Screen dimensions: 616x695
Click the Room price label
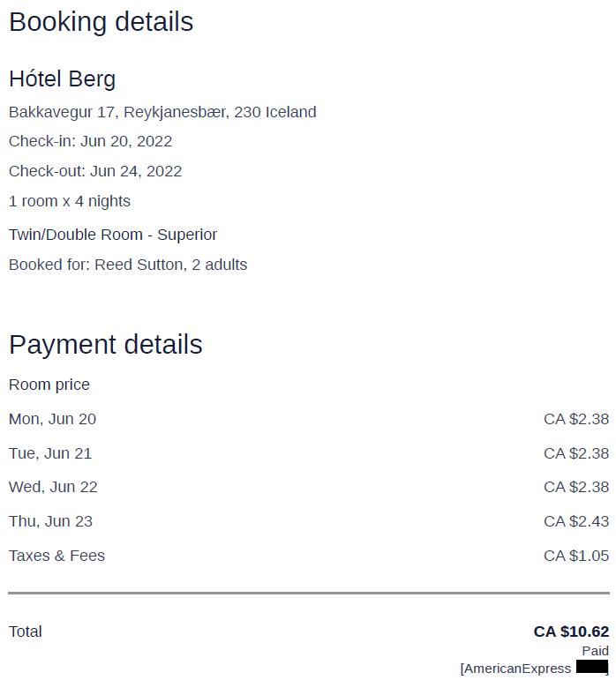point(49,385)
